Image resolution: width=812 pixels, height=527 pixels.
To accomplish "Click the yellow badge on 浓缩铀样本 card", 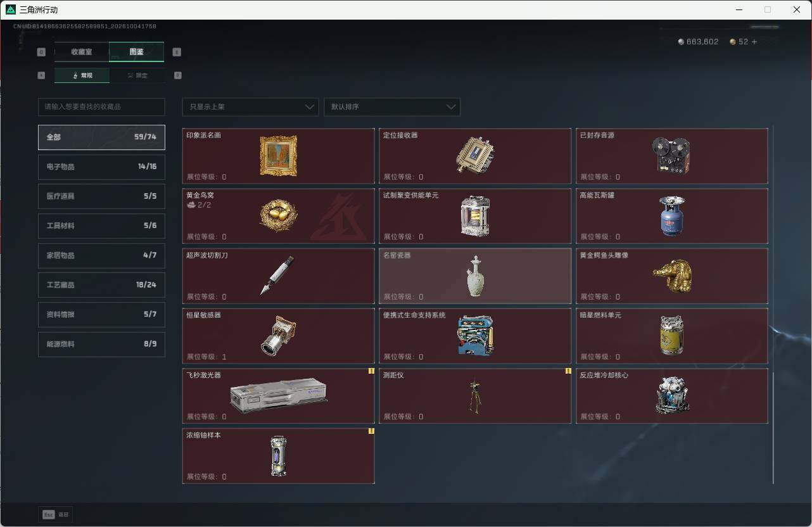I will 371,431.
